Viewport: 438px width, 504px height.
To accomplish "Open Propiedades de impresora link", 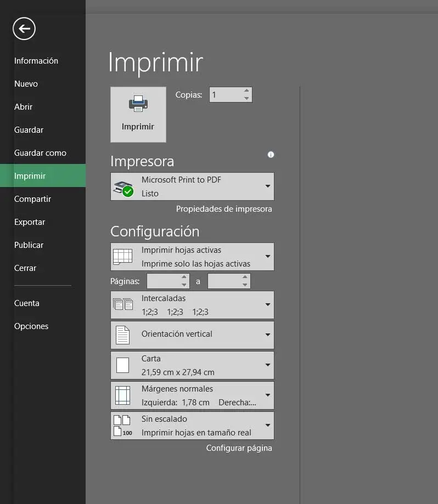I will [224, 209].
